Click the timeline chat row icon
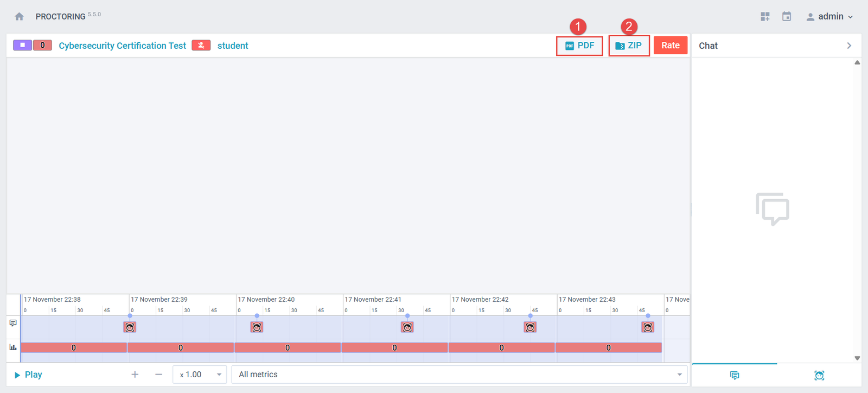Image resolution: width=868 pixels, height=393 pixels. (13, 323)
